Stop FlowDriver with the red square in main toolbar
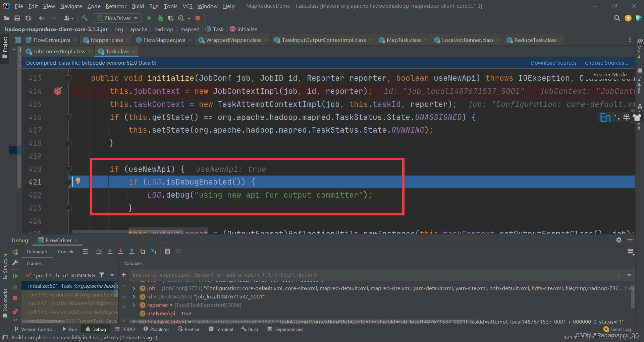Screen dimensions: 644x342 tap(198, 18)
